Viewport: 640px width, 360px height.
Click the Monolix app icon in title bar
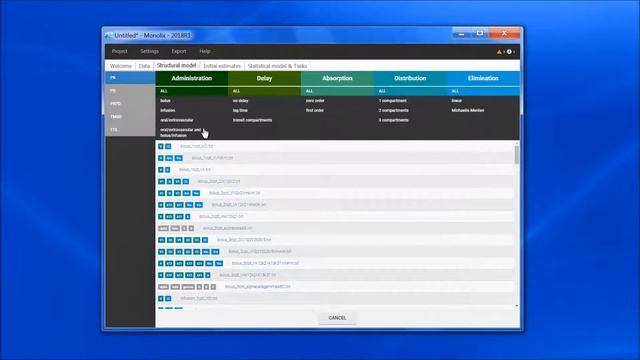(108, 36)
